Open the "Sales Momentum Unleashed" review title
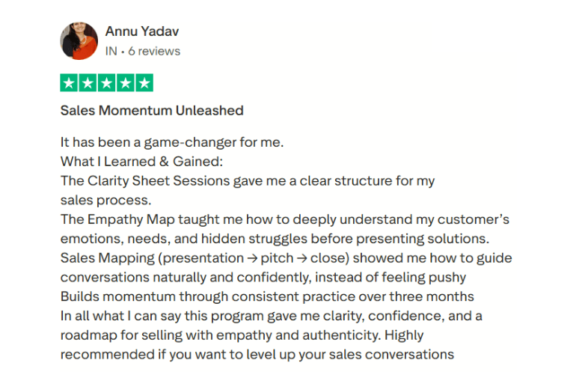Screen dimensions: 588x372 pos(152,111)
